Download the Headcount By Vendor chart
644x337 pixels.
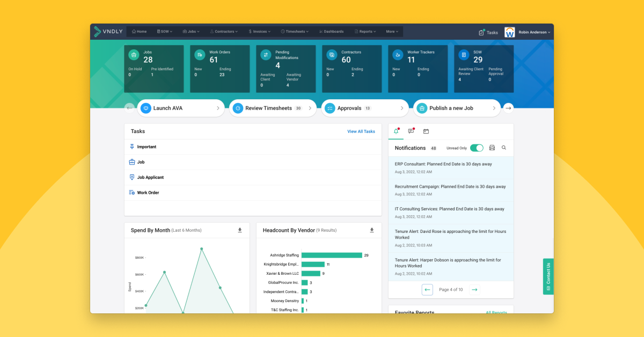click(x=372, y=230)
